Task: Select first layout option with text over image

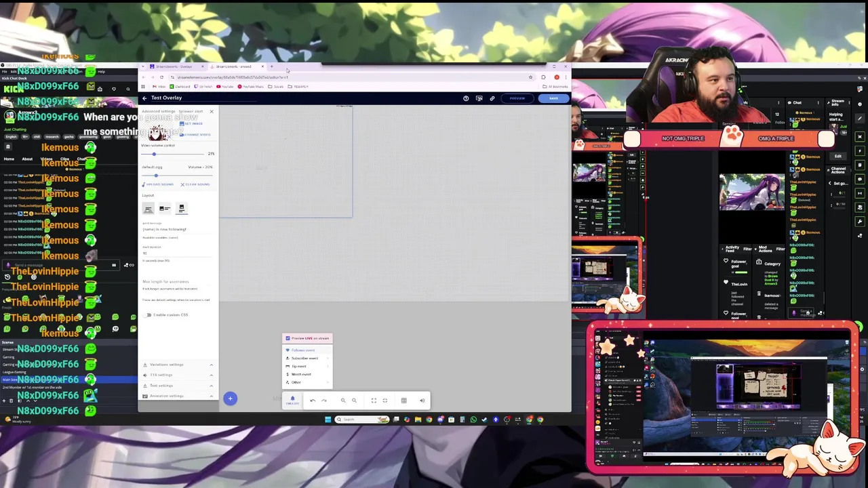Action: tap(148, 209)
